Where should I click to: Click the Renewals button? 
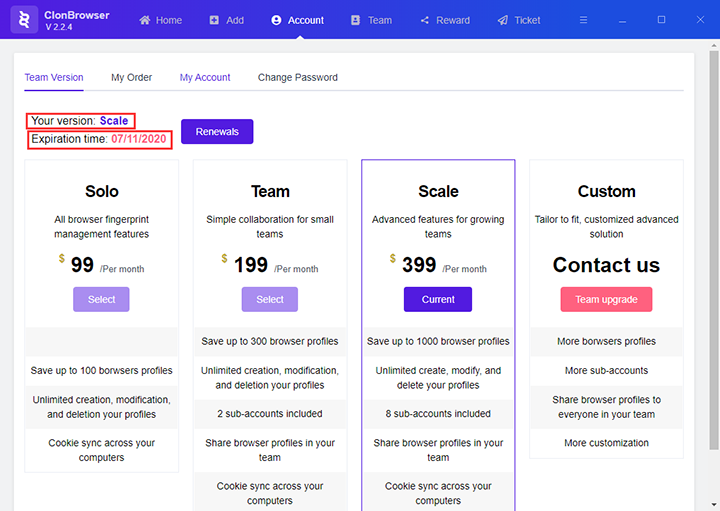click(x=217, y=131)
